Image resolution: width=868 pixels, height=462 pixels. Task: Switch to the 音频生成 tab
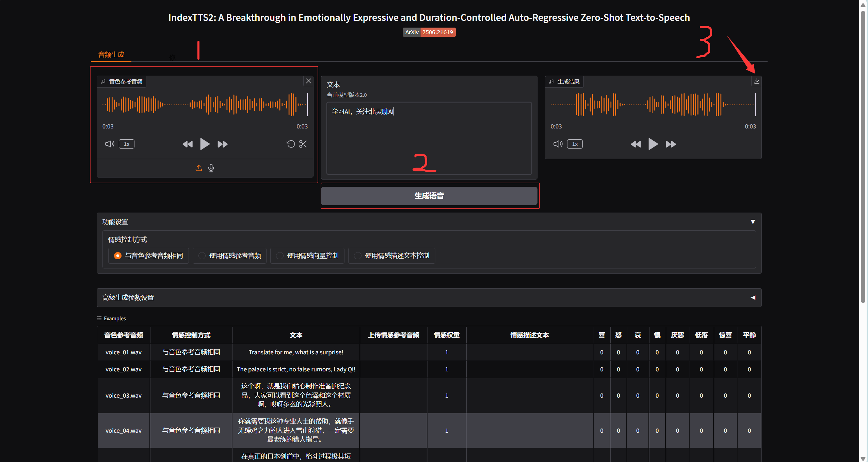[x=111, y=55]
